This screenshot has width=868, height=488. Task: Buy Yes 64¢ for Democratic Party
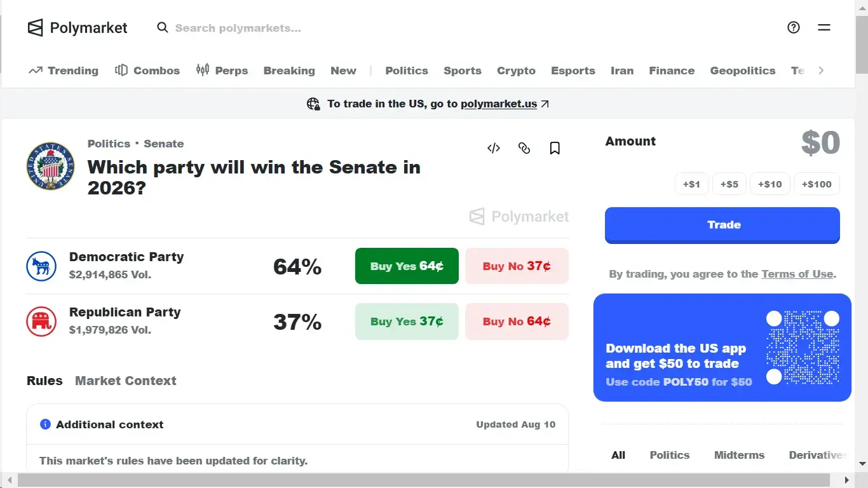click(x=407, y=266)
